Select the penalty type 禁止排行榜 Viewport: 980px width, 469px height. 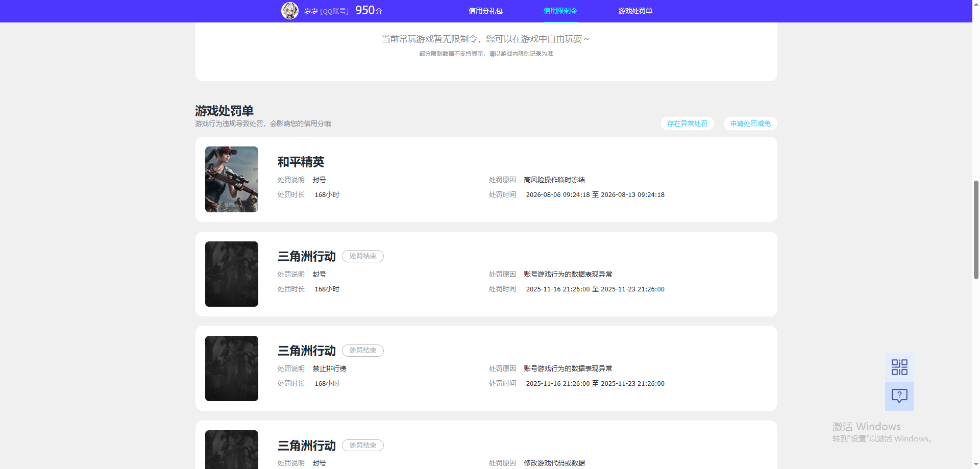pos(329,368)
